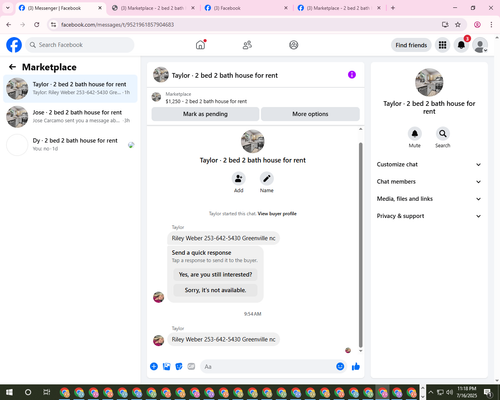Open the Menu grid icon

click(x=442, y=45)
